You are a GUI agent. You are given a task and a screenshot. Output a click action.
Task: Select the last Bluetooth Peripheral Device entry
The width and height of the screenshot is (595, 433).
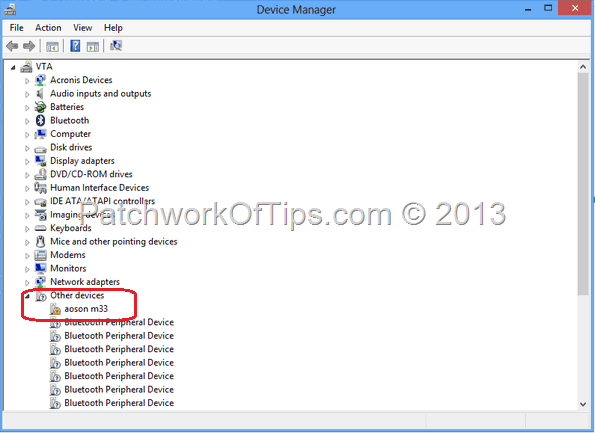(119, 403)
